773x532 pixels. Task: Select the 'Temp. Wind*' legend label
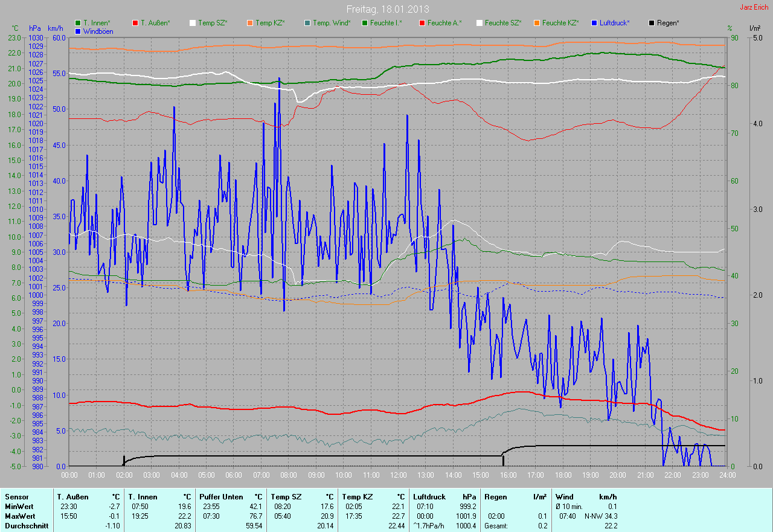[x=332, y=23]
